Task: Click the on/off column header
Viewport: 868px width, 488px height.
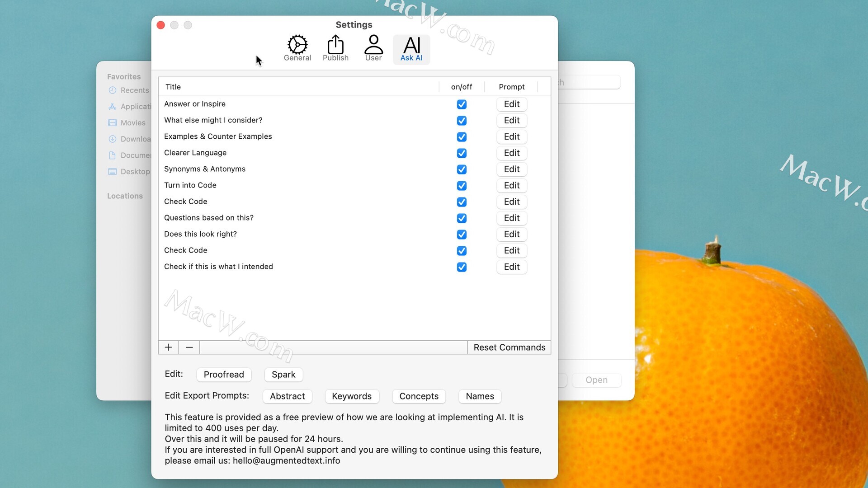Action: pos(462,87)
